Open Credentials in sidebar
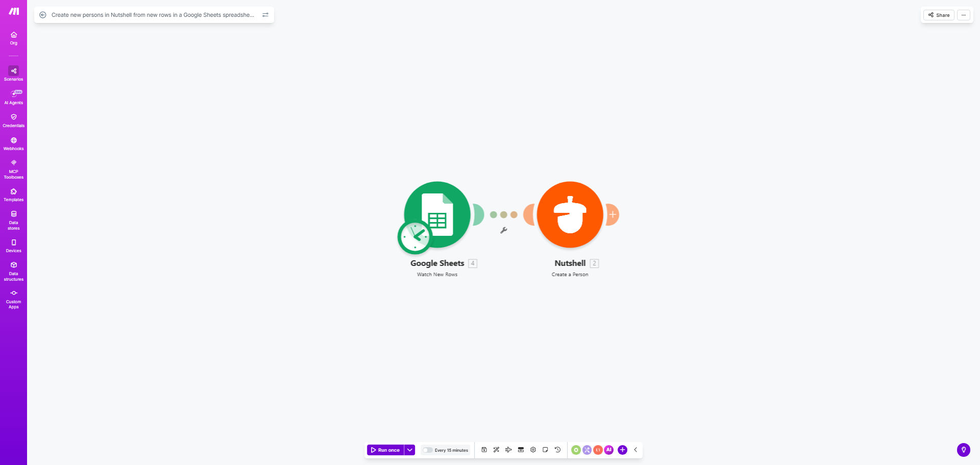This screenshot has width=980, height=465. tap(14, 120)
